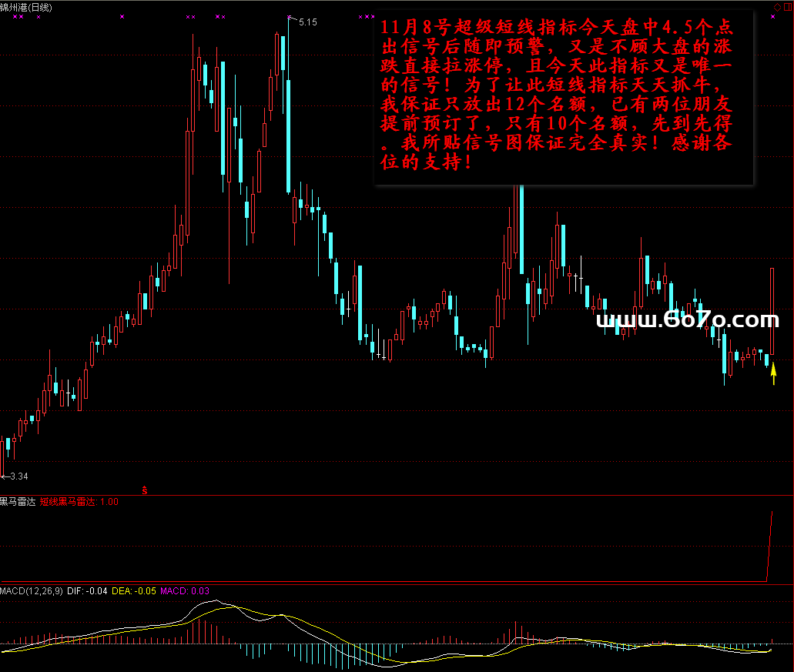Open the MACD(12,26,9) indicator parameters label
The image size is (794, 672).
[x=31, y=591]
